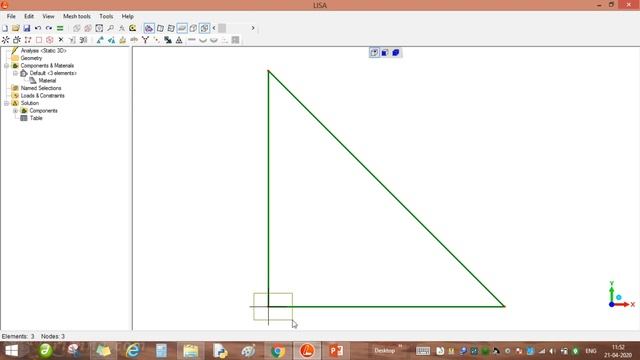
Task: Toggle the last highlighted display-mode icon
Action: click(204, 28)
